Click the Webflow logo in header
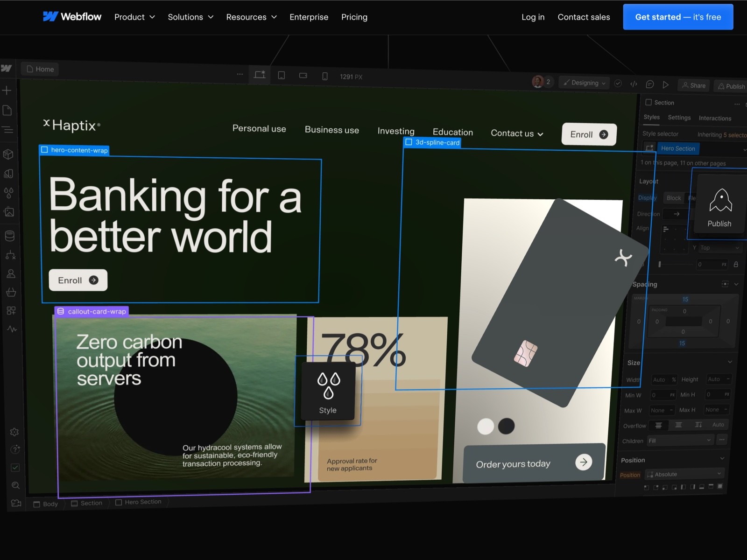The height and width of the screenshot is (560, 747). pyautogui.click(x=72, y=17)
